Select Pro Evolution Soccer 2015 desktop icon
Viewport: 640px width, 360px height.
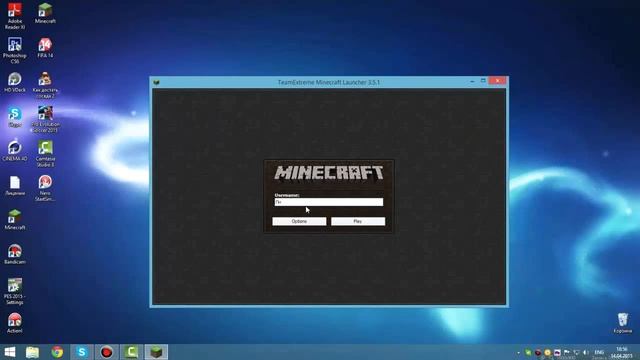45,119
